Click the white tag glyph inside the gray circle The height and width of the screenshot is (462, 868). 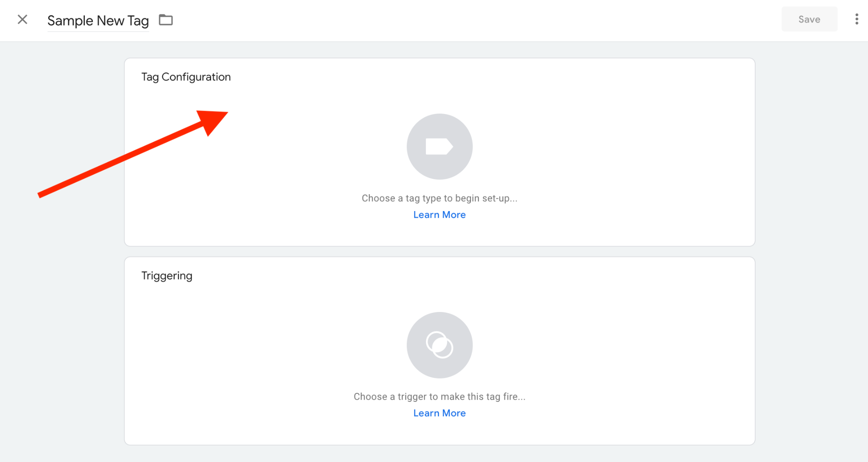(440, 146)
